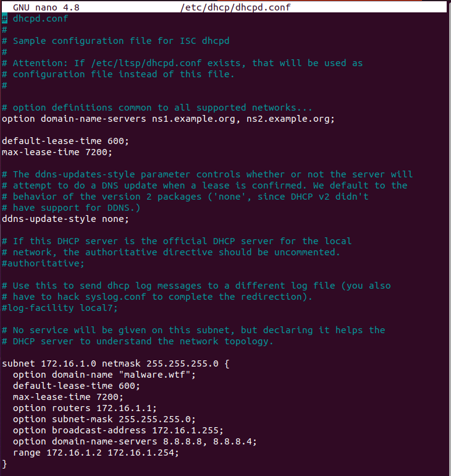This screenshot has width=451, height=476.
Task: Click the 'Sample configuration file for ISC dhcpd' comment
Action: pyautogui.click(x=121, y=41)
